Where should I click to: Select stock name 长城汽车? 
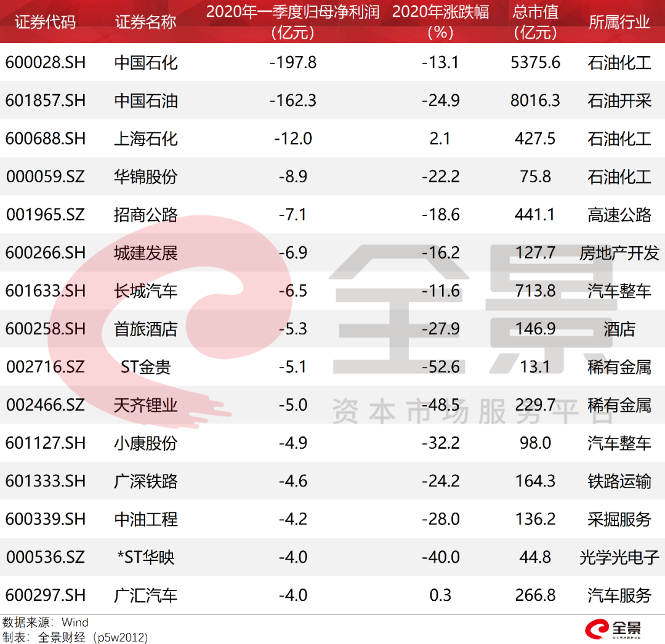(145, 291)
